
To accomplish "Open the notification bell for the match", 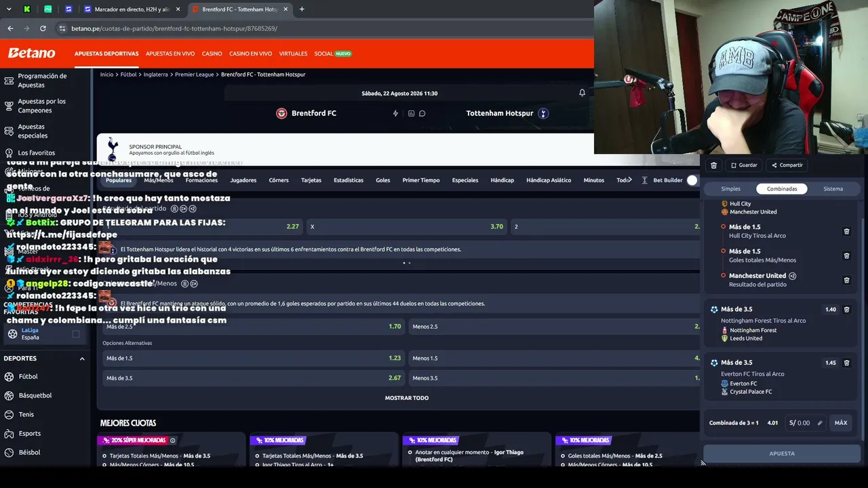I will [x=582, y=93].
